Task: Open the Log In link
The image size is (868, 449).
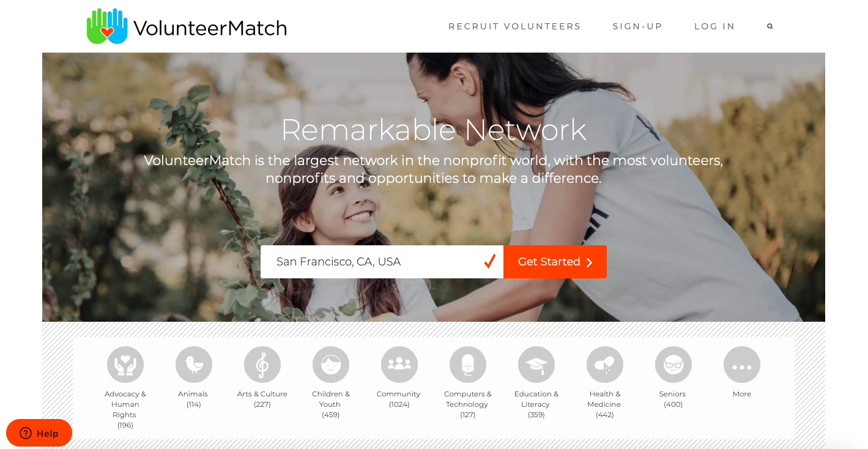Action: tap(714, 26)
